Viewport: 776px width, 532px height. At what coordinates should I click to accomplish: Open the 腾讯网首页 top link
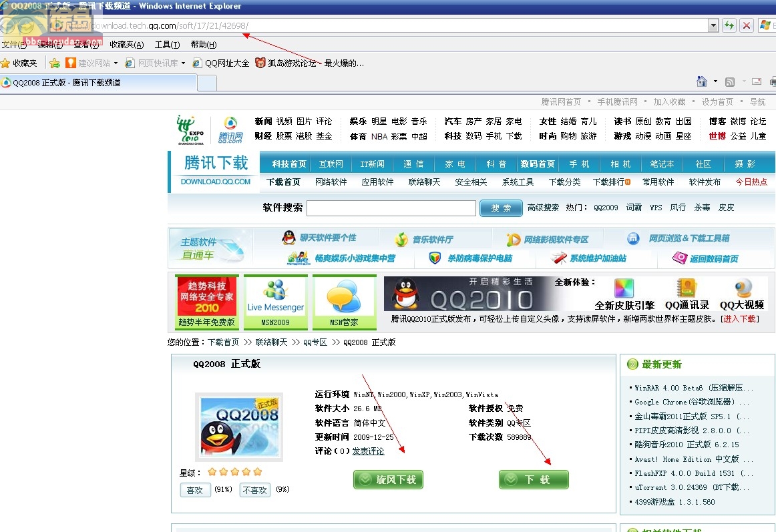click(x=561, y=102)
